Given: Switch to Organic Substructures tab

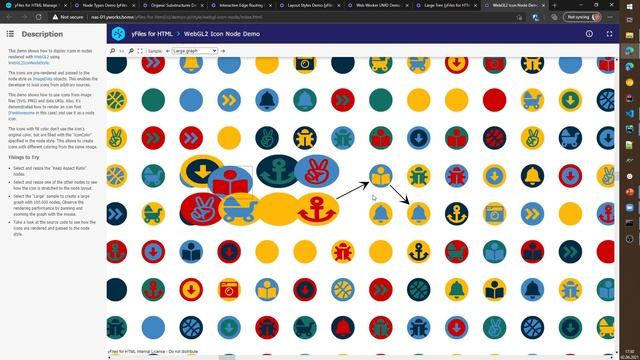Looking at the screenshot, I should pos(173,6).
